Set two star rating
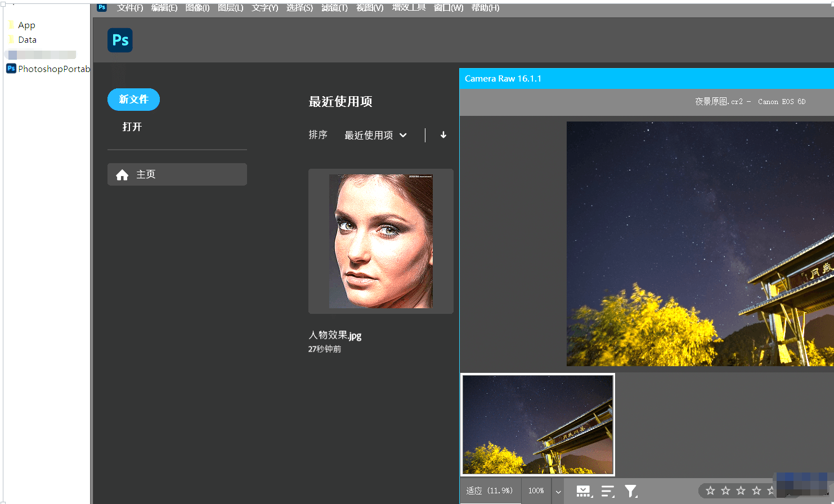This screenshot has width=834, height=504. tap(725, 490)
